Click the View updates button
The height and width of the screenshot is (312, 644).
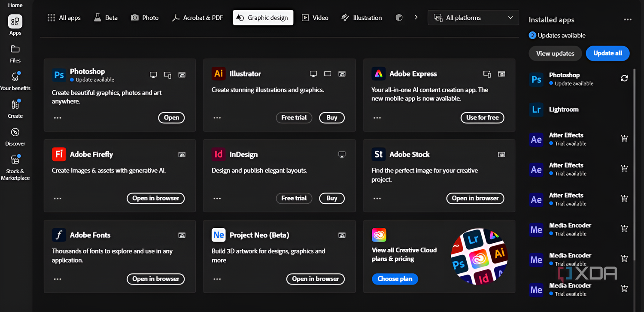(x=555, y=53)
